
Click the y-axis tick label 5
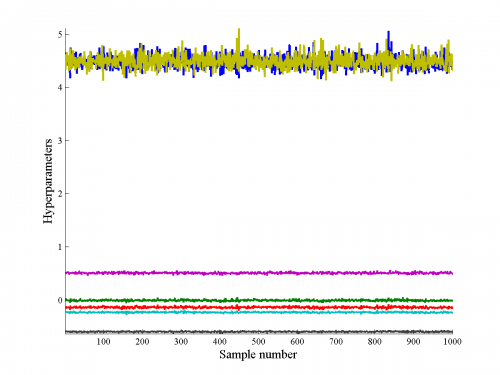point(60,34)
